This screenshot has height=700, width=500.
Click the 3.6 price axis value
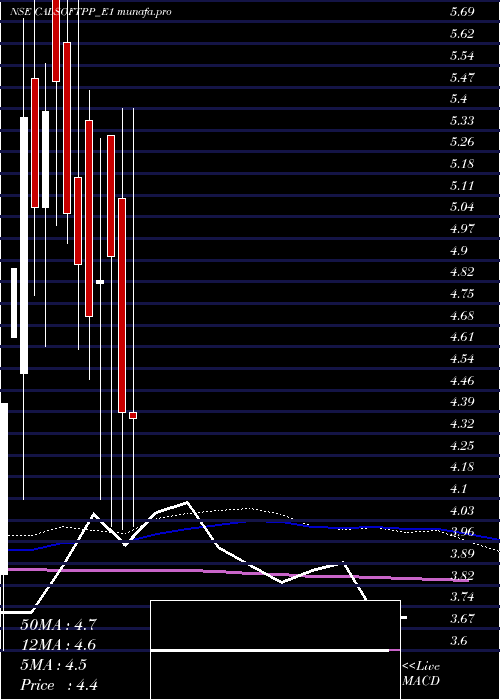click(458, 640)
